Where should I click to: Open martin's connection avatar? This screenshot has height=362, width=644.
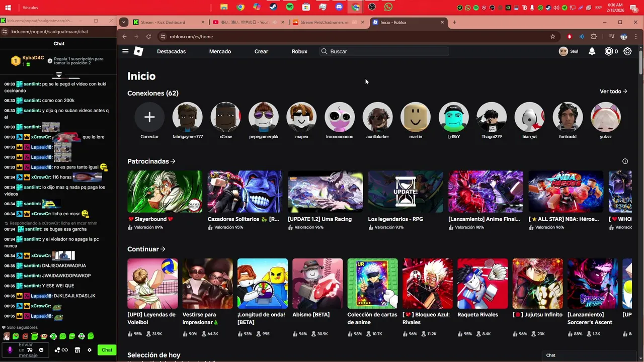(x=416, y=117)
